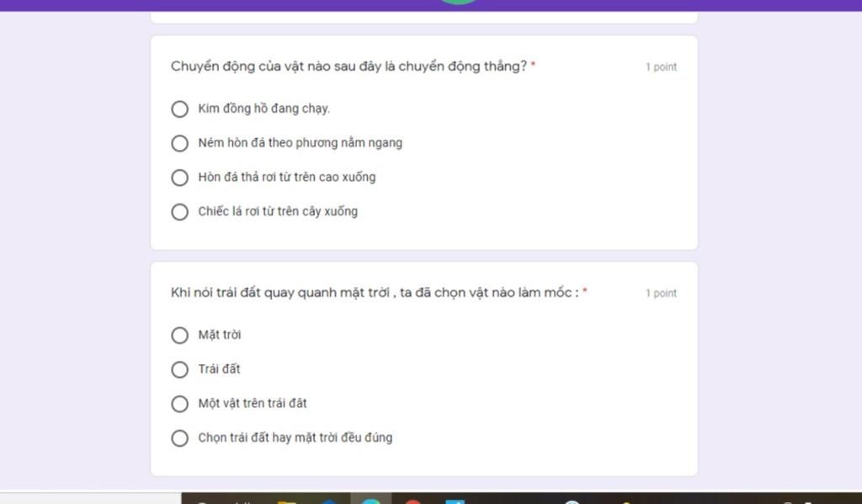Click the 'Khi nói trái đất quay quanh mặt trời' question title
The height and width of the screenshot is (504, 862).
pyautogui.click(x=375, y=293)
